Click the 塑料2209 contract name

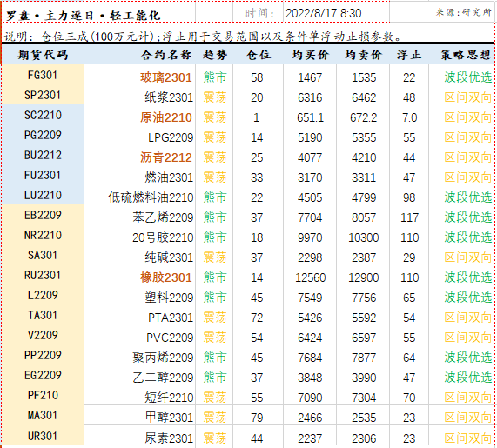tap(169, 298)
